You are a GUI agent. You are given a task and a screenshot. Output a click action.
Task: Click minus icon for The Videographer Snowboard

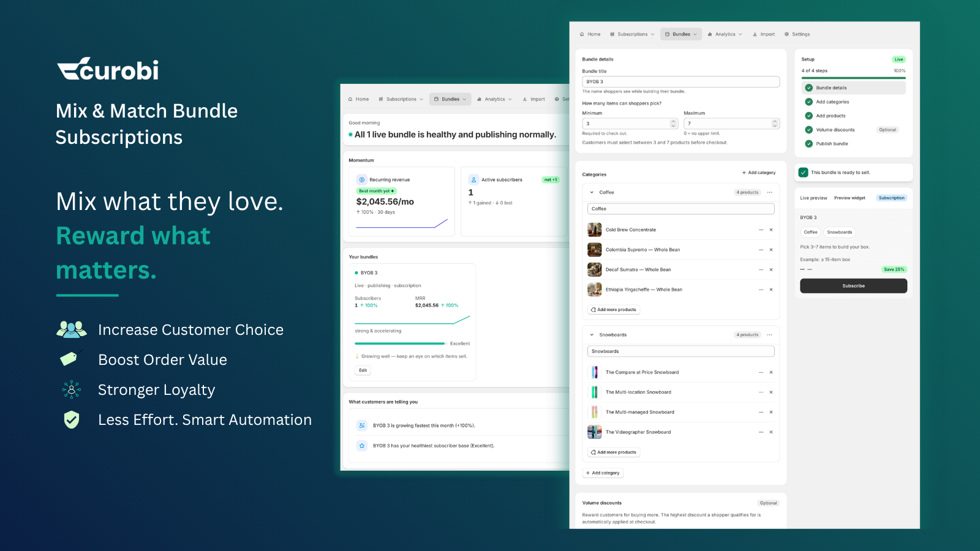pyautogui.click(x=761, y=432)
